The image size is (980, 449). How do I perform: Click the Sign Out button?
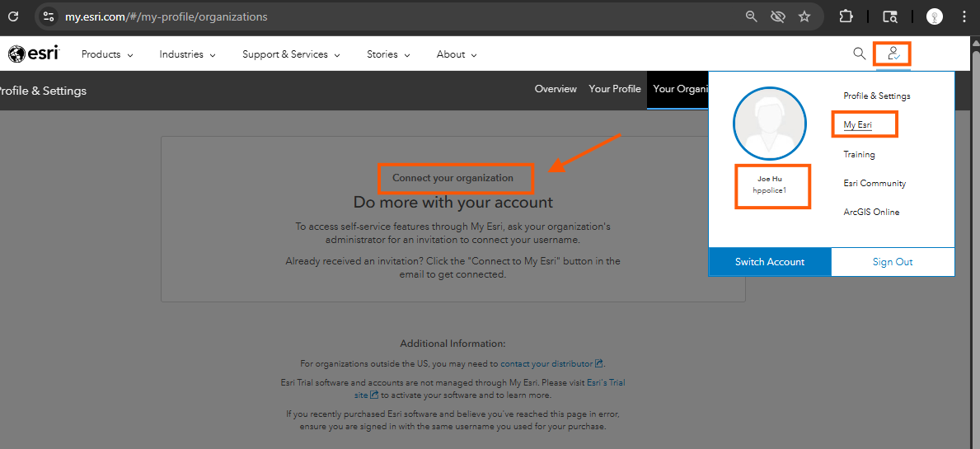click(x=893, y=262)
